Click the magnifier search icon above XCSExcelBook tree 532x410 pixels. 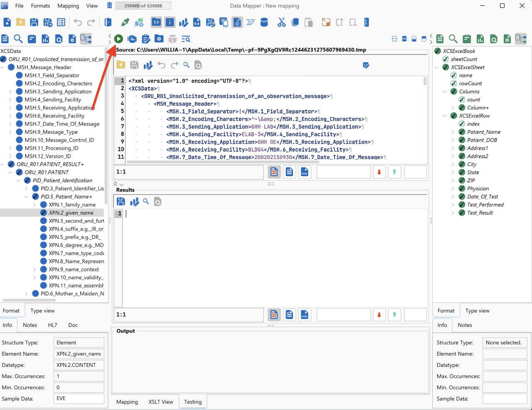click(x=453, y=39)
